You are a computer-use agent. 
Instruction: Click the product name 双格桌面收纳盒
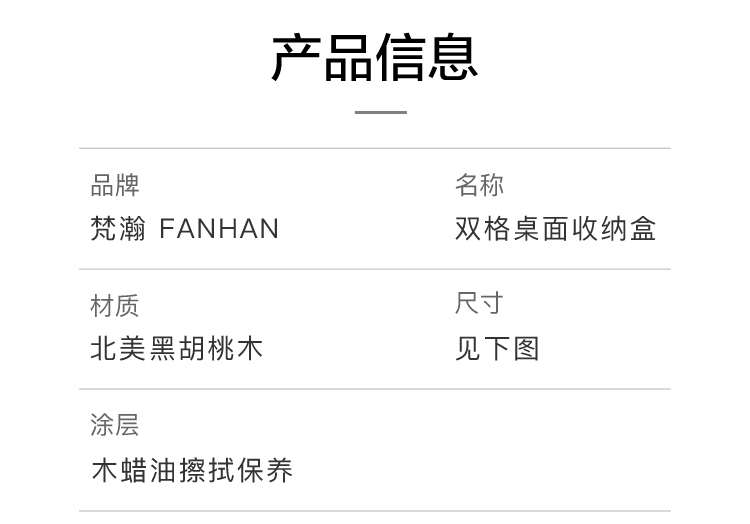(555, 229)
